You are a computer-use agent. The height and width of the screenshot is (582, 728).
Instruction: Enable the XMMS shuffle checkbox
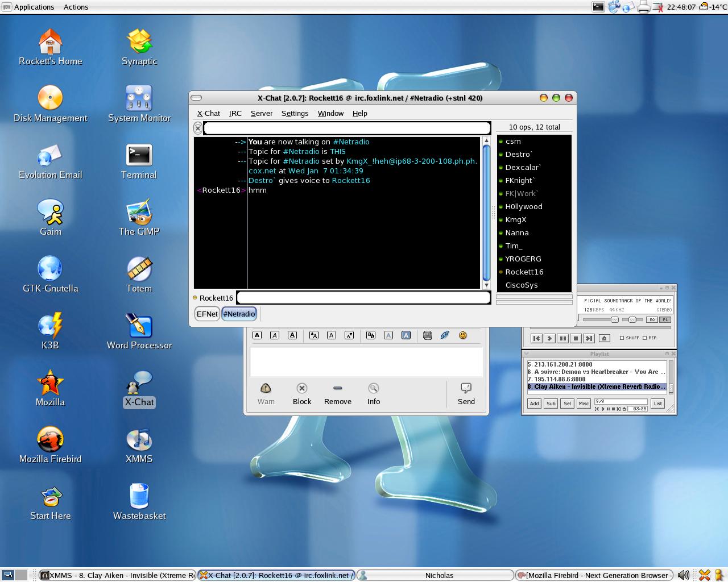pos(622,338)
